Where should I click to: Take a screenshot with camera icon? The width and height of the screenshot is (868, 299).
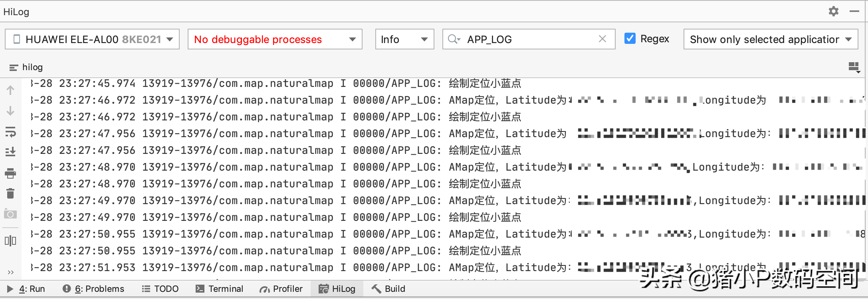coord(10,214)
